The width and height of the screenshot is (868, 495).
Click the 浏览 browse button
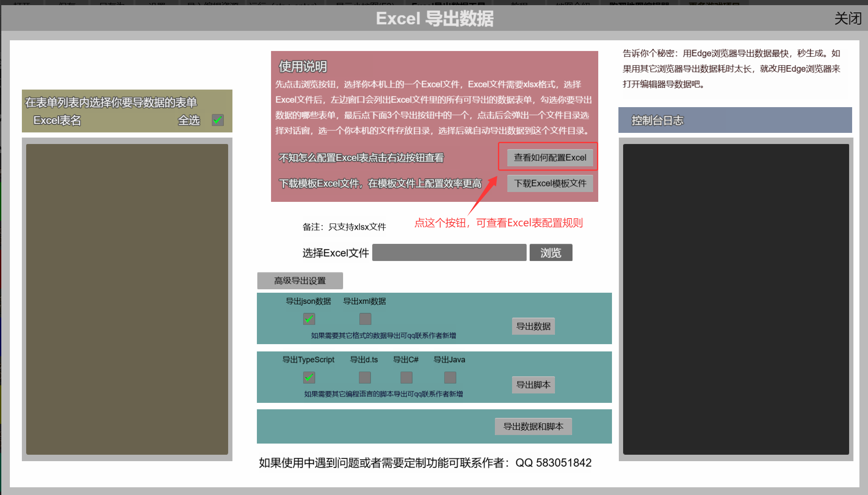coord(551,253)
